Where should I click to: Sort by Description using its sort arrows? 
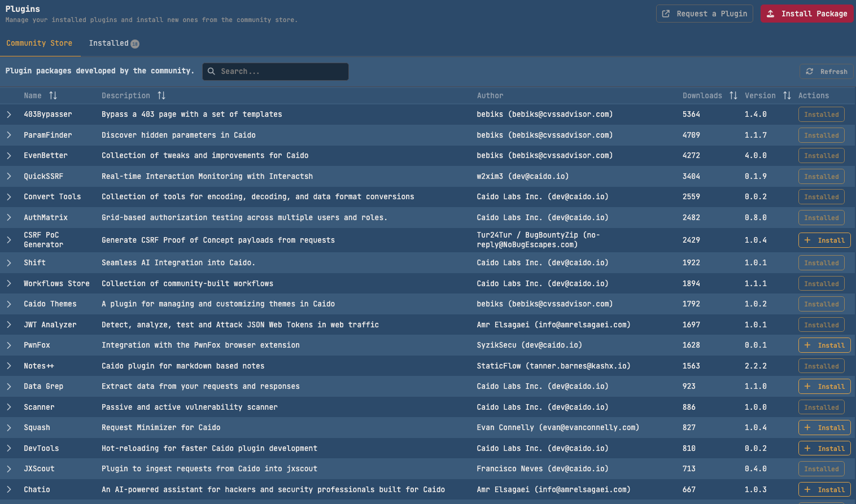point(161,95)
